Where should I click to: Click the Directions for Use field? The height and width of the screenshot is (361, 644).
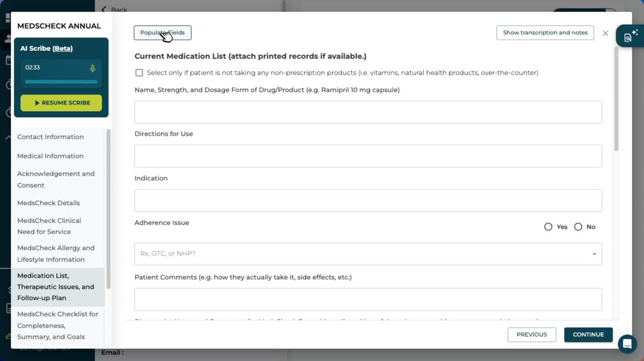(x=368, y=156)
